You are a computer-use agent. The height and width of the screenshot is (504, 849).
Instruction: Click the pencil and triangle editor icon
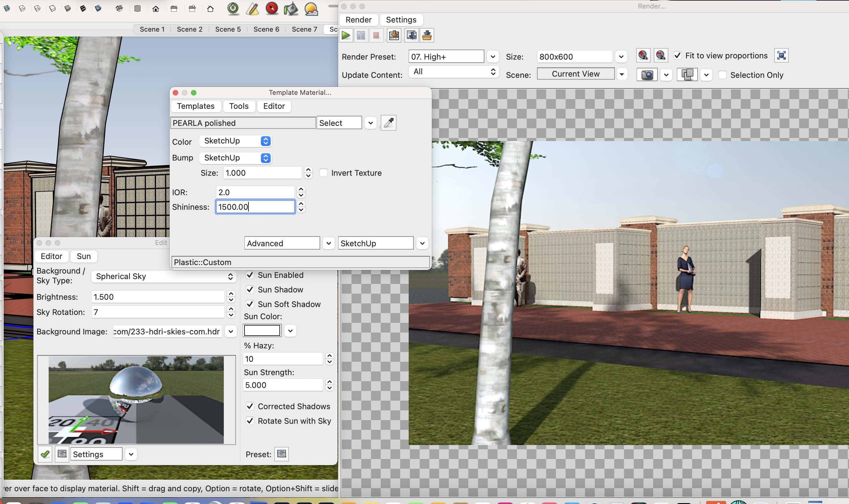pyautogui.click(x=252, y=9)
